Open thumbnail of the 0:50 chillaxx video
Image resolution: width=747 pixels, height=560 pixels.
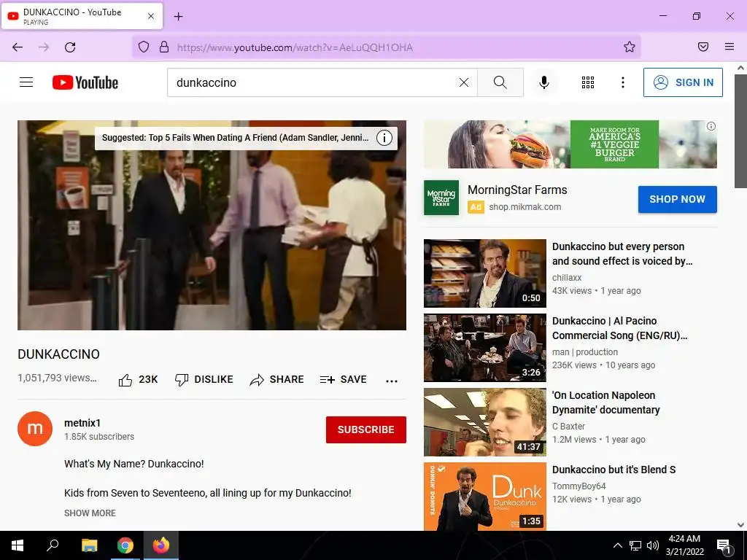pos(485,273)
